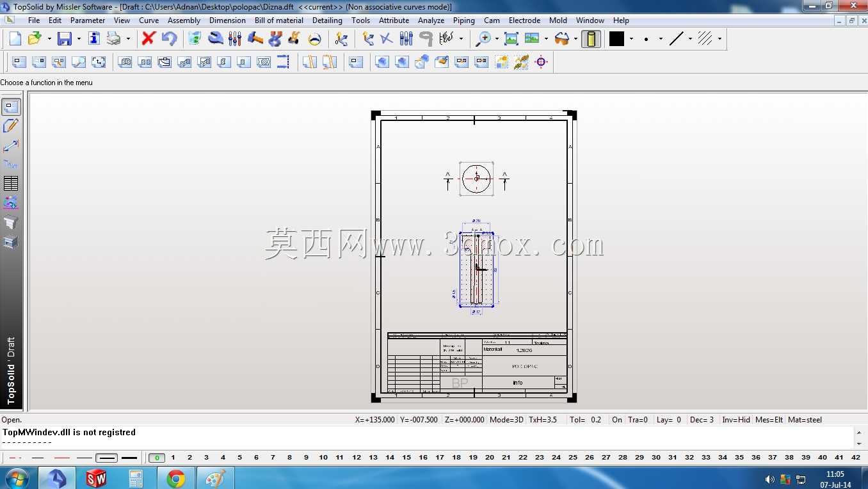Screen dimensions: 868x489
Task: Click the Tol= 0.2 status bar field
Action: point(586,420)
